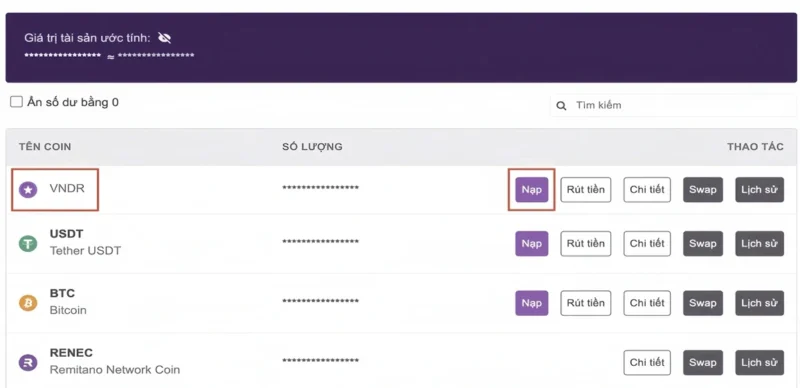
Task: Enable the "Ẩn số dư bằng 0" checkbox
Action: click(17, 102)
